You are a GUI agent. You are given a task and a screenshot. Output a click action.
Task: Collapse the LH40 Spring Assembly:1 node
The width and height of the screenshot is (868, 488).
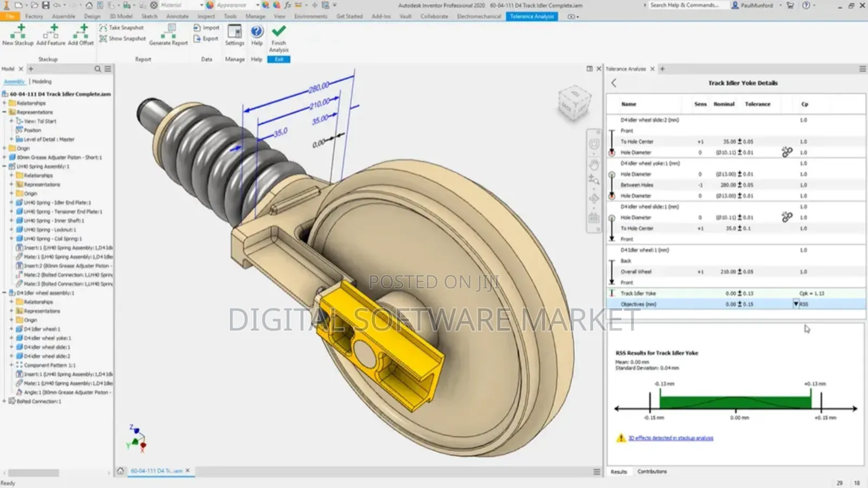(5, 166)
